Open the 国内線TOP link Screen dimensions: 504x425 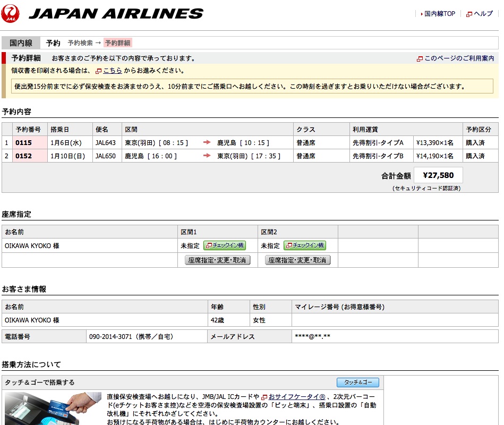click(439, 14)
